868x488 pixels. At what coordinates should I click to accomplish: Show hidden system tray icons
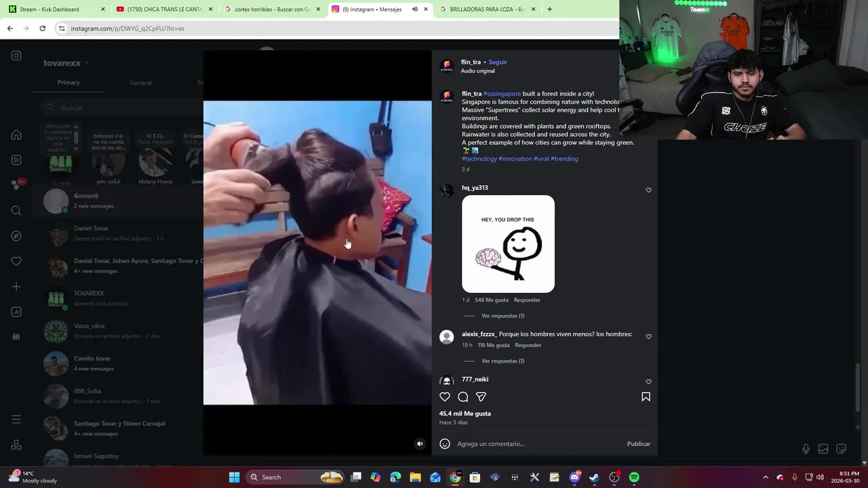tap(766, 477)
